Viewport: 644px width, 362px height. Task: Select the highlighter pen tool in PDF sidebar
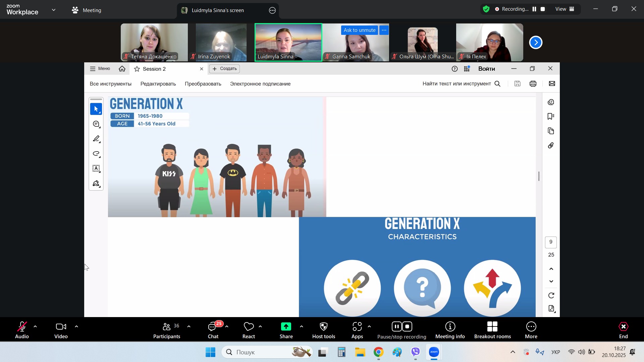tap(96, 139)
